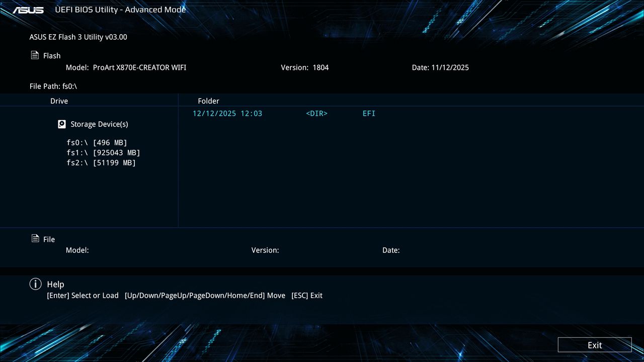Image resolution: width=644 pixels, height=362 pixels.
Task: Open the EFI directory
Action: click(369, 113)
